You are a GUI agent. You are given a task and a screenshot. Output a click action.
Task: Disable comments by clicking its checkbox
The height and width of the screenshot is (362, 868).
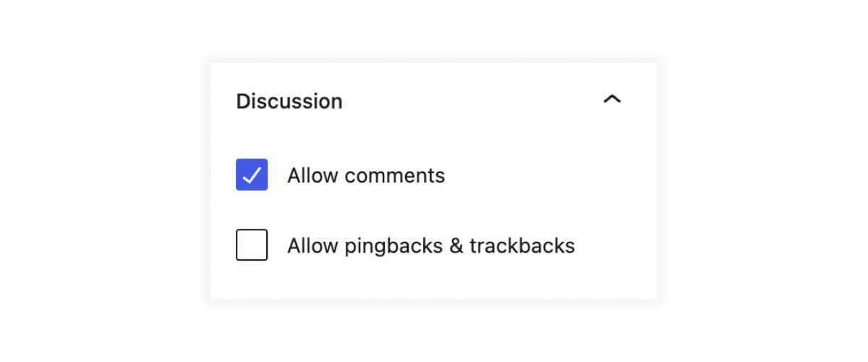[x=252, y=174]
